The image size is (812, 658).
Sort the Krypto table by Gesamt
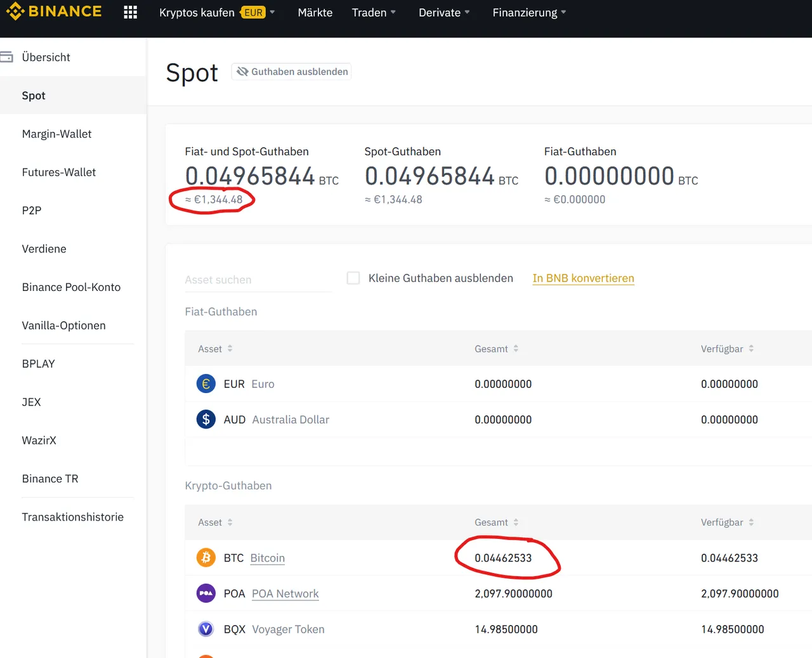coord(497,522)
